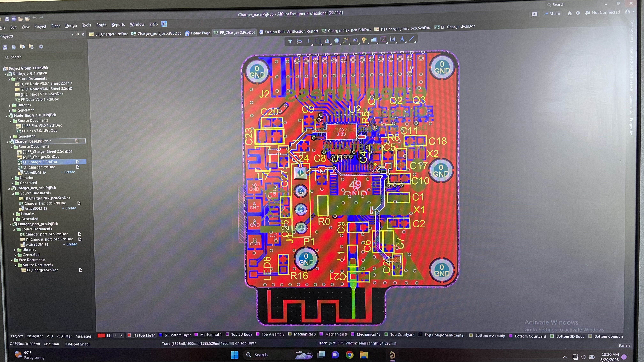Select the place text string tool

click(x=402, y=39)
